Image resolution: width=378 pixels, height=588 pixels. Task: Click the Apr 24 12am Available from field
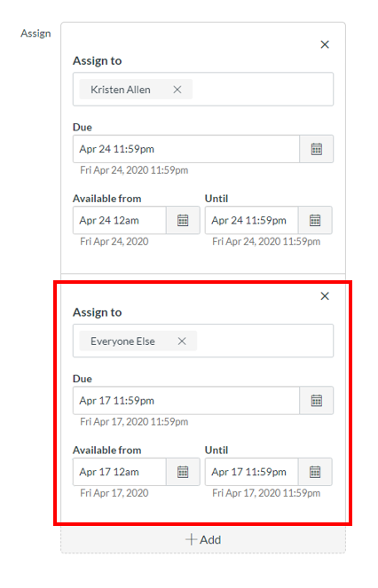(x=120, y=220)
